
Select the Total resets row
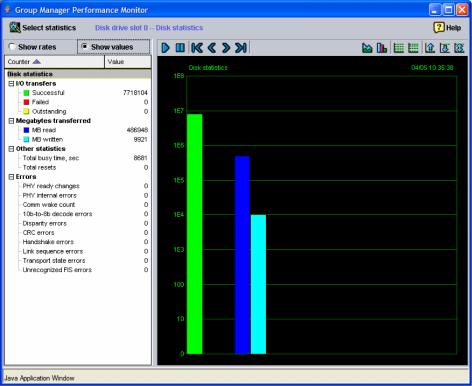coord(78,167)
